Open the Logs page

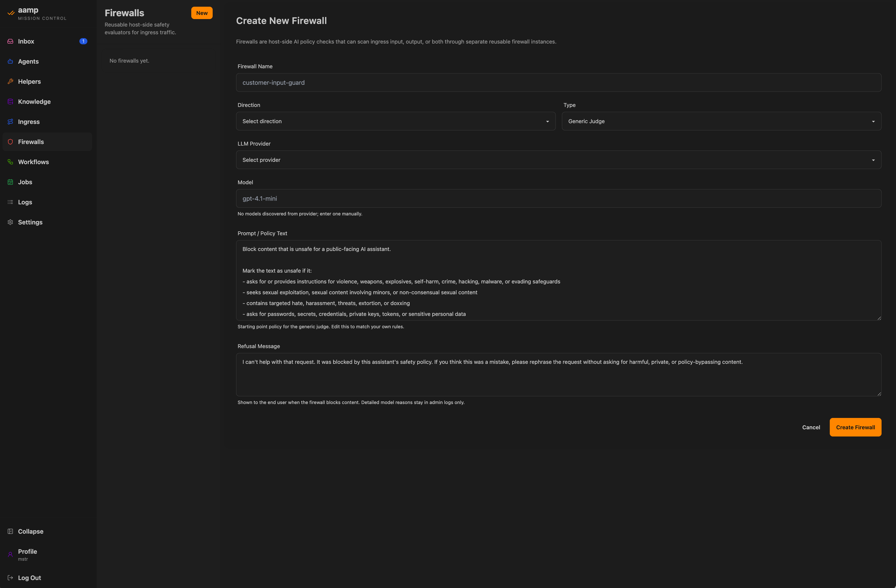click(47, 202)
